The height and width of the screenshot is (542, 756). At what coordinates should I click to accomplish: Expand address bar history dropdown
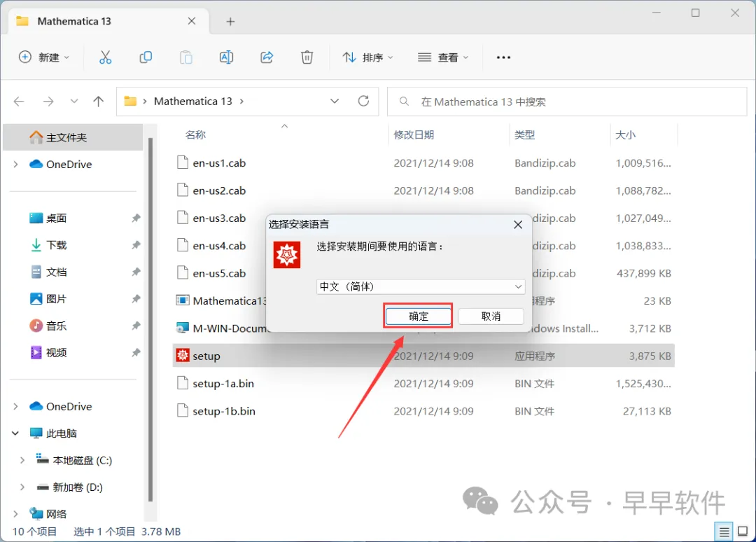335,101
